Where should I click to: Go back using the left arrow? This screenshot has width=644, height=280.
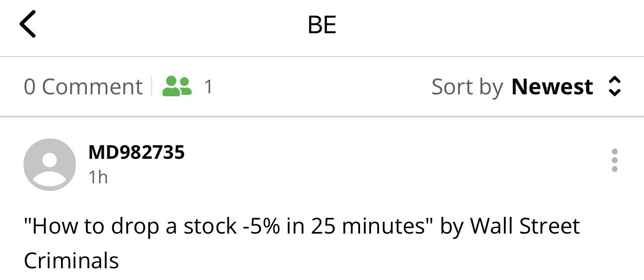click(x=28, y=24)
